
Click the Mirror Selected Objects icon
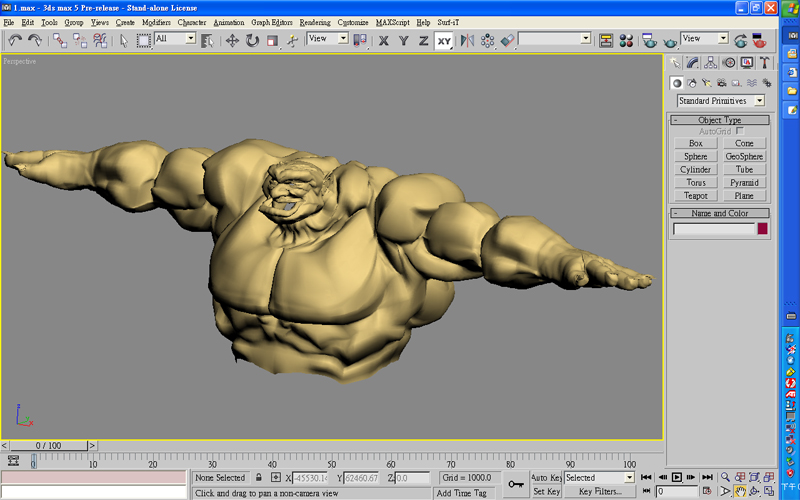click(x=467, y=40)
